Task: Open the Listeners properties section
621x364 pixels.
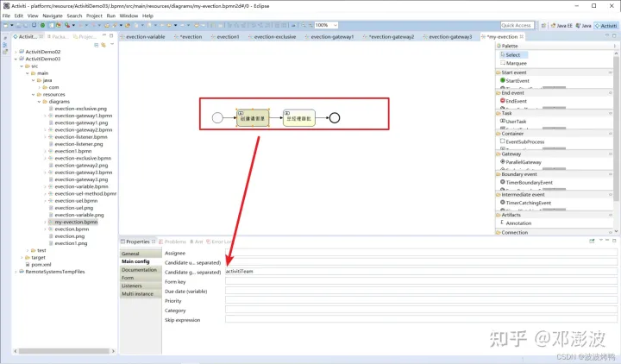Action: (x=134, y=286)
